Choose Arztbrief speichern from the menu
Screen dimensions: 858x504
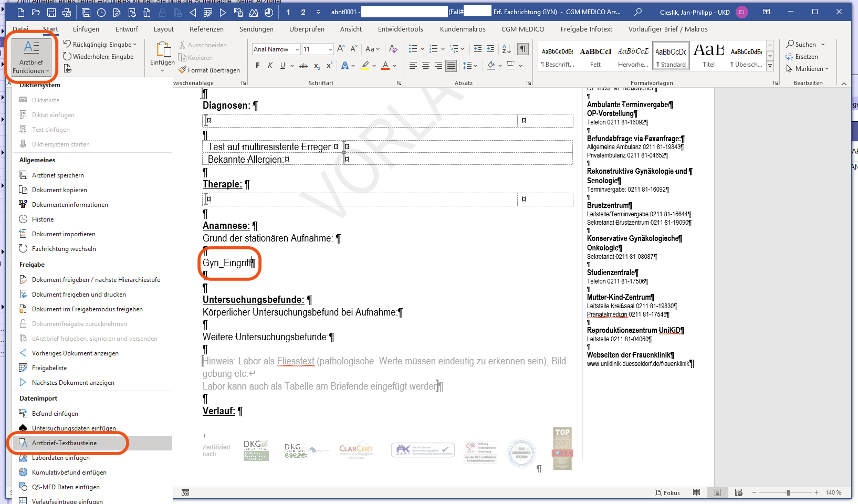point(58,175)
